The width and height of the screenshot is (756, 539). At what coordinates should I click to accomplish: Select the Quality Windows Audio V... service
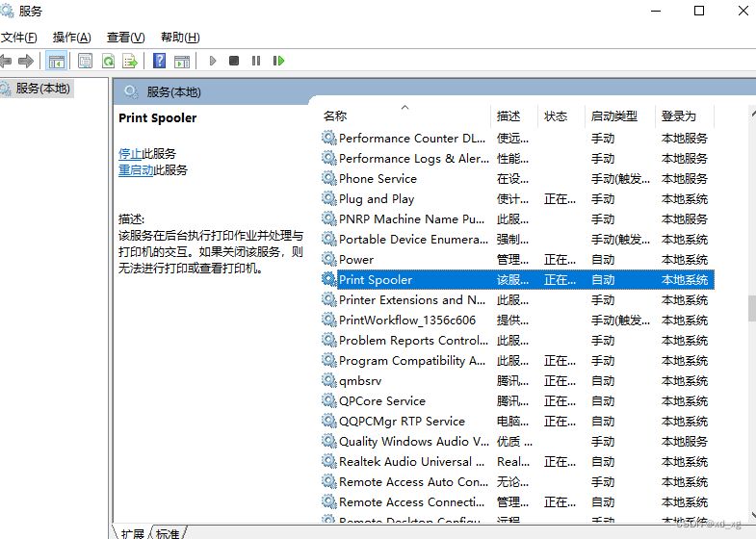(517, 442)
